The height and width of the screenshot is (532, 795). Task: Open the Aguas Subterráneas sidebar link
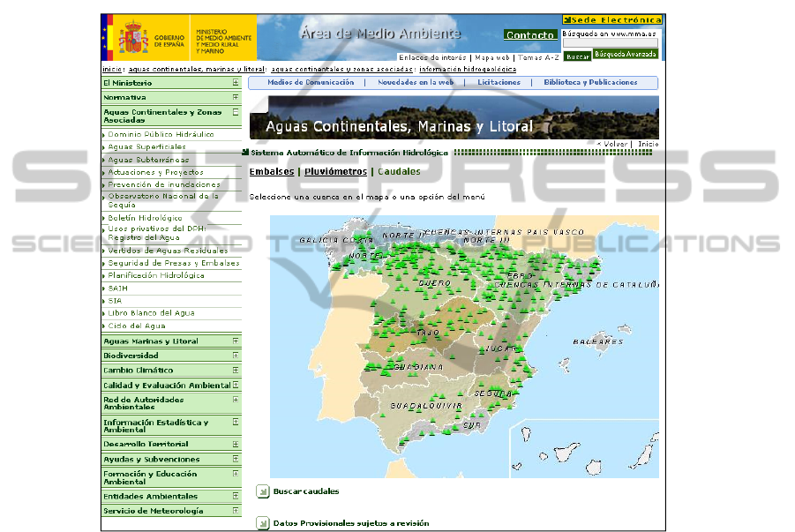pos(148,160)
